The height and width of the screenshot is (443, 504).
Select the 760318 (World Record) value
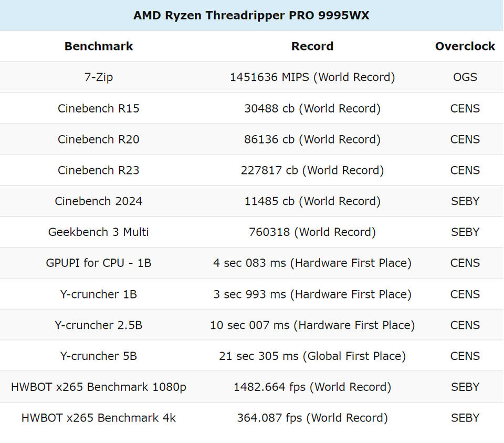coord(312,232)
